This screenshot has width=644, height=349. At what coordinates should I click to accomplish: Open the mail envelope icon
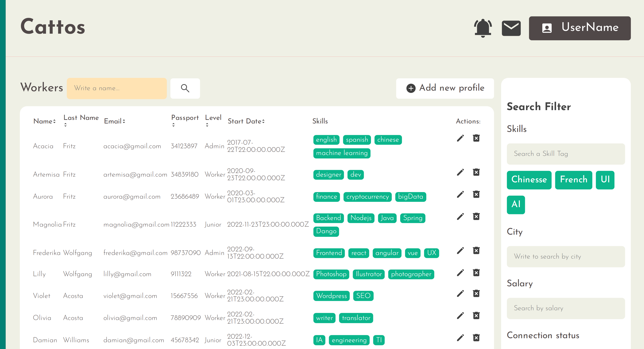511,28
